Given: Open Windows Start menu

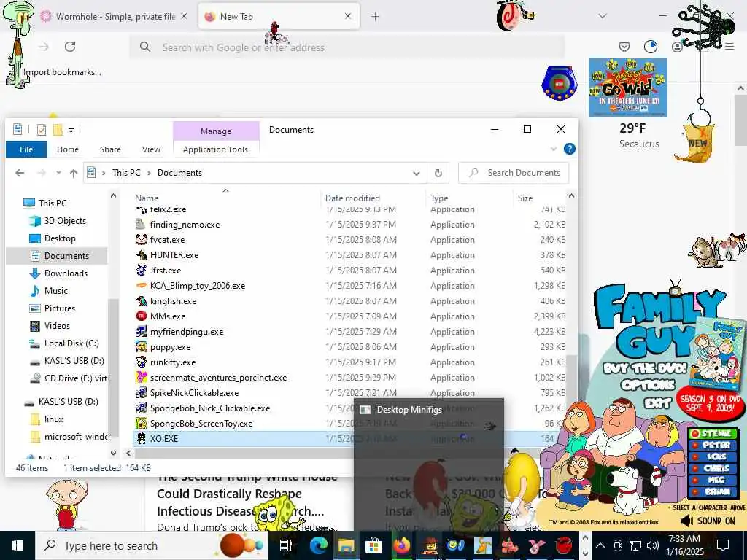Looking at the screenshot, I should (x=18, y=545).
